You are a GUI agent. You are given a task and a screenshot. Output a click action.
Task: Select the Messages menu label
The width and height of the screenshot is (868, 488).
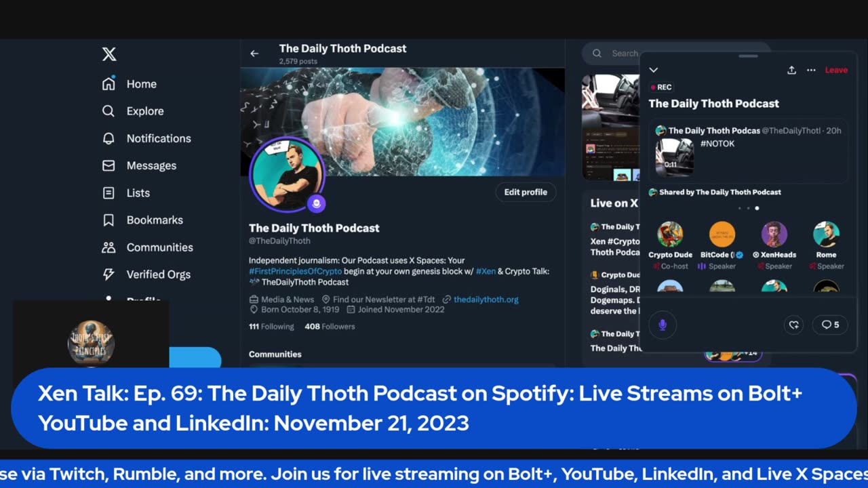(151, 165)
